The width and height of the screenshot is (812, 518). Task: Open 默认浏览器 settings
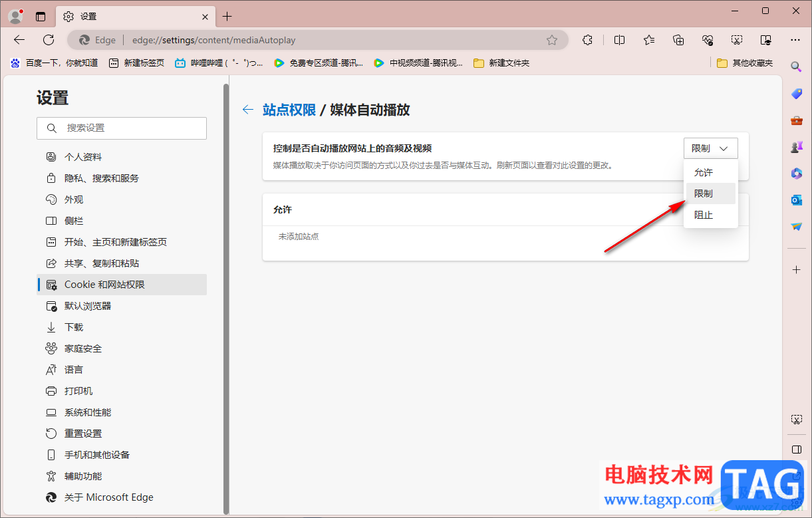[x=122, y=306]
